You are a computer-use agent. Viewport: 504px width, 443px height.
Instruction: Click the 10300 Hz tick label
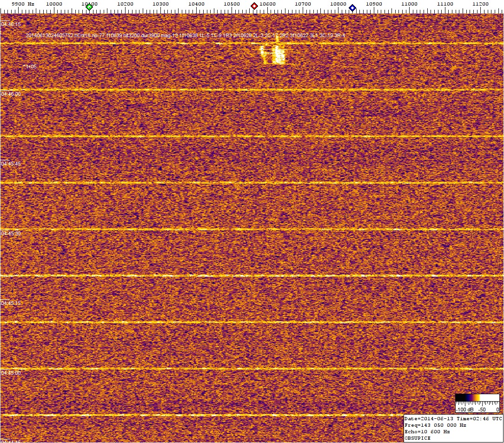(160, 4)
